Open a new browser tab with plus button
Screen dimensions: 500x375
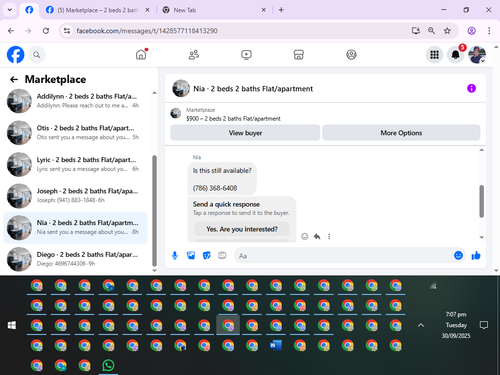(281, 10)
